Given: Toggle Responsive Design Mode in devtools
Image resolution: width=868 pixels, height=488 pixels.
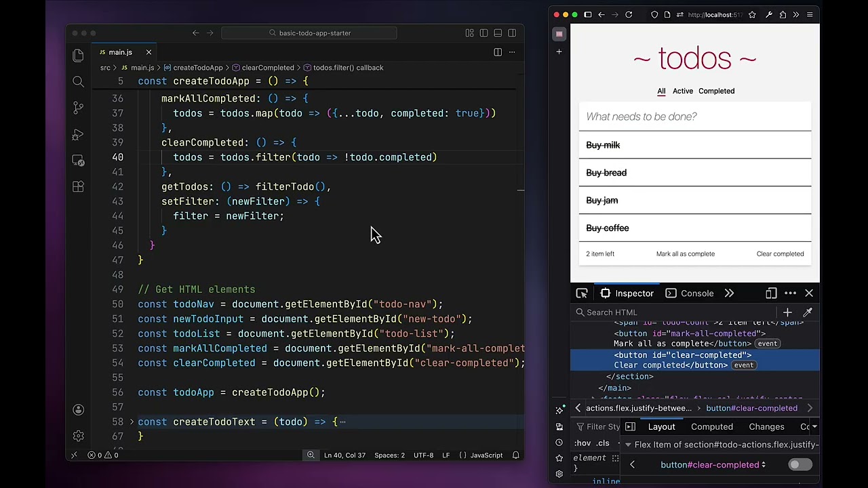Looking at the screenshot, I should tap(771, 293).
